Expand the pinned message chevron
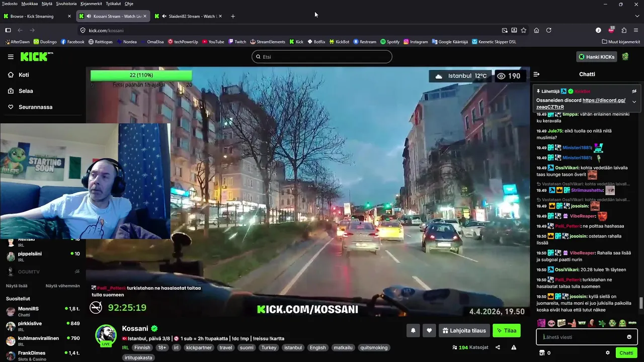 [x=634, y=102]
